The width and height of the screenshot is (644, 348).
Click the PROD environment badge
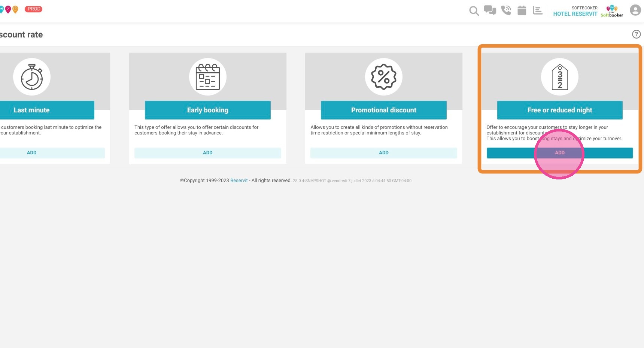34,9
